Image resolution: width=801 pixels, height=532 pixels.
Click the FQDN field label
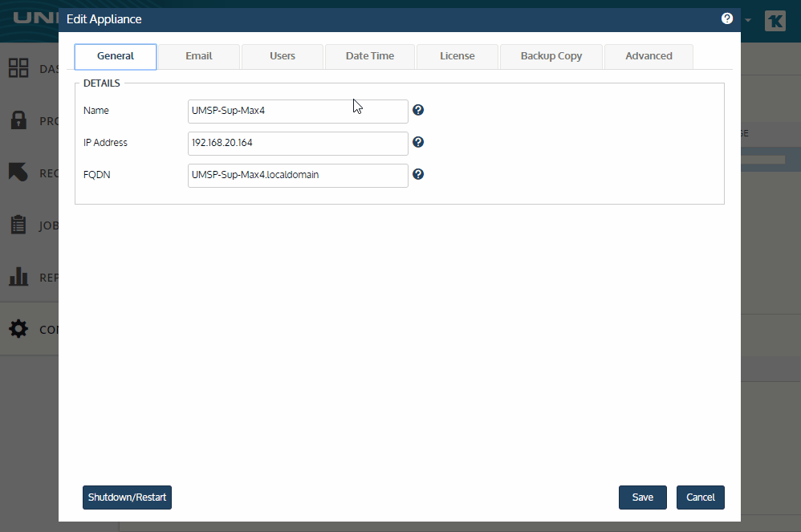tap(96, 175)
